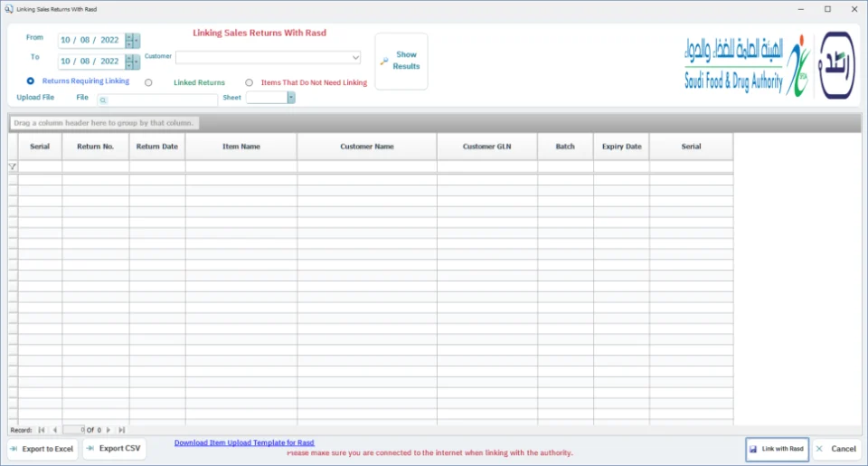Click the Item Name filter row cell
The height and width of the screenshot is (466, 868).
click(x=241, y=166)
